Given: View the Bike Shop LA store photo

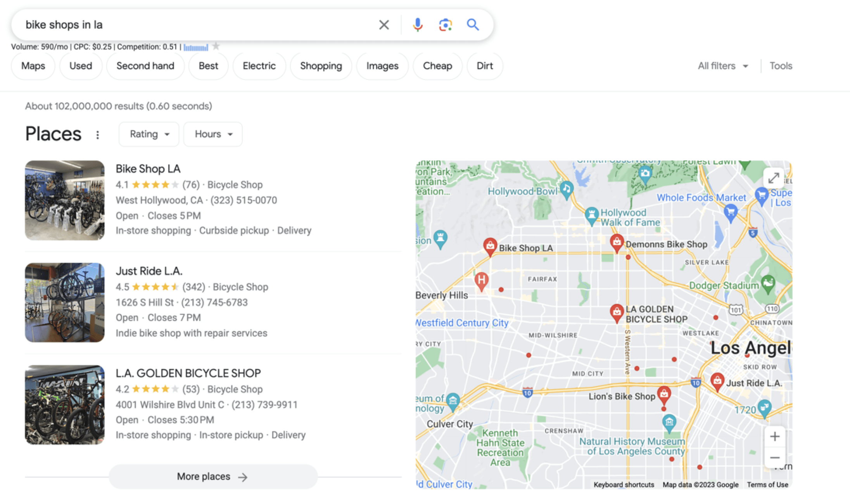Looking at the screenshot, I should [65, 200].
